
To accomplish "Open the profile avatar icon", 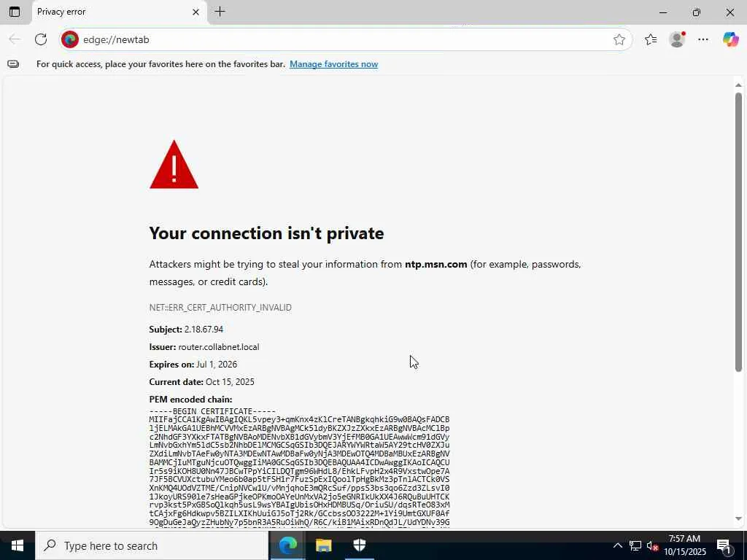I will click(677, 39).
